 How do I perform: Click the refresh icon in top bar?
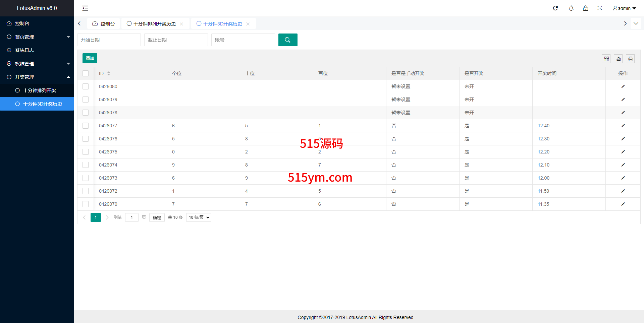(x=555, y=8)
